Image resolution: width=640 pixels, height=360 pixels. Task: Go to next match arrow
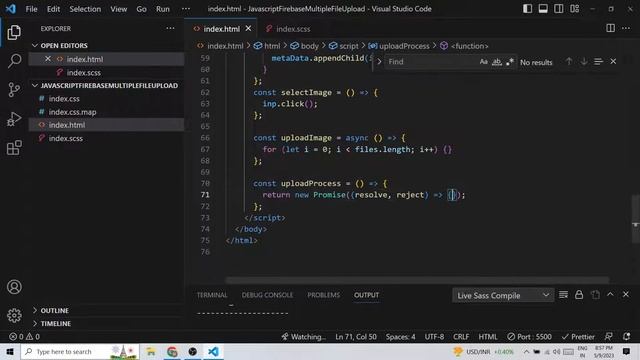tap(584, 62)
